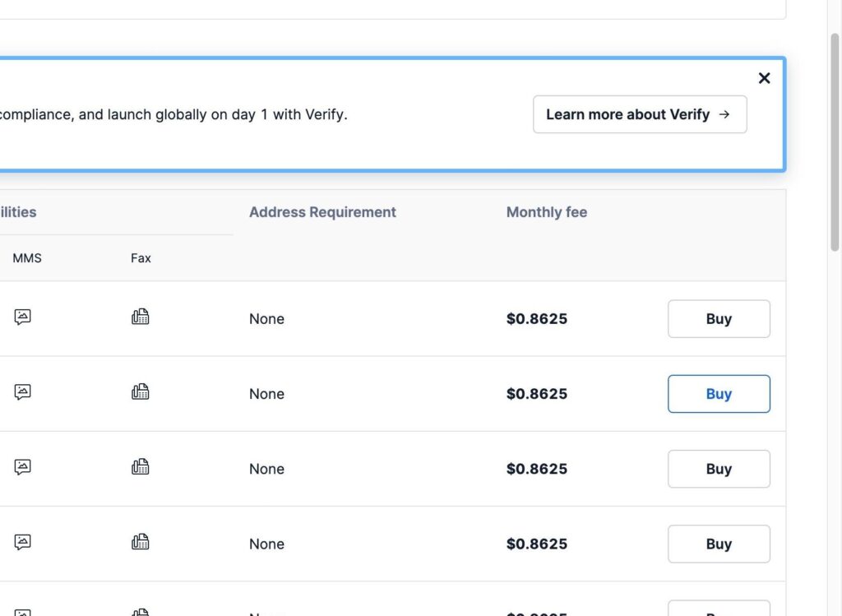Click the MMS icon in the third number row
Screen dimensions: 842x616
(23, 467)
